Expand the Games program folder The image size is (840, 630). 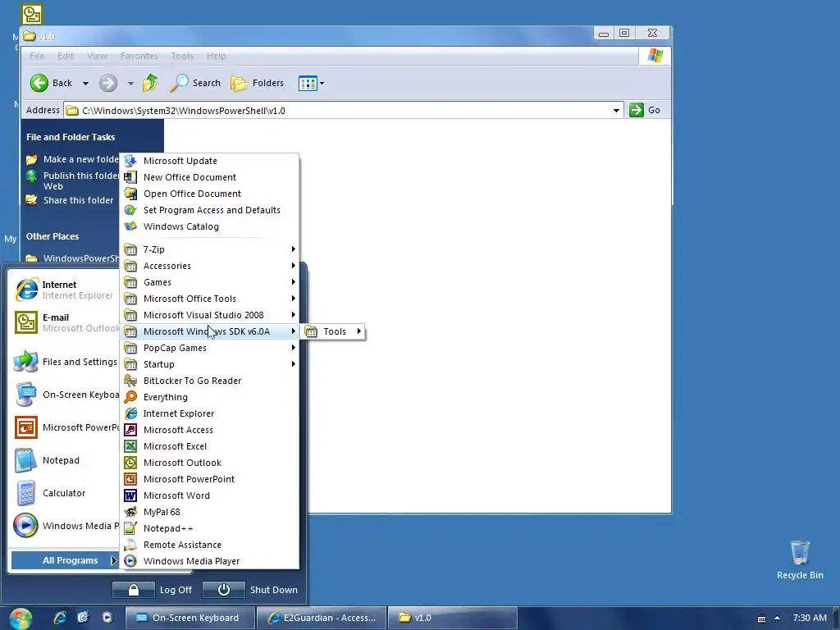click(x=209, y=282)
